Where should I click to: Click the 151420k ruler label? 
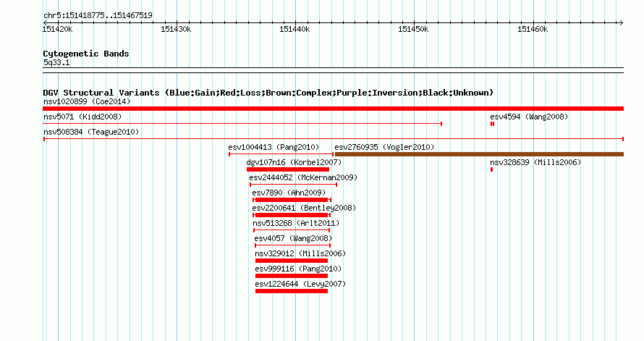click(x=57, y=29)
